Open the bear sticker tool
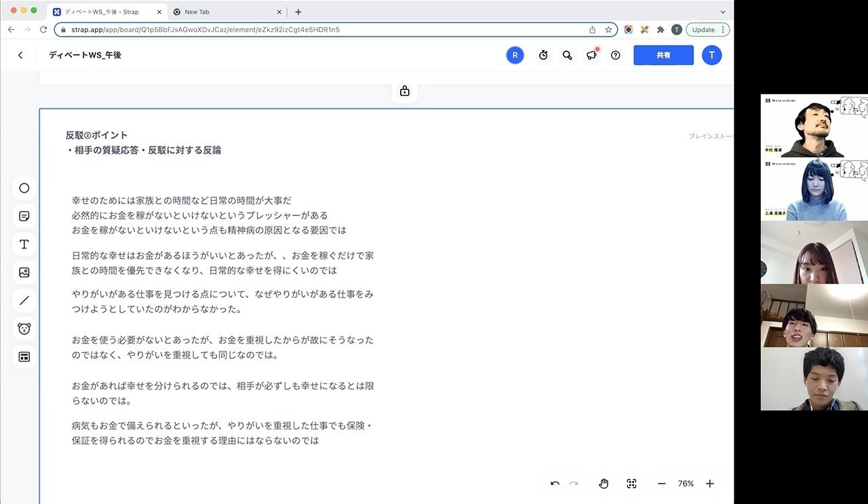Viewport: 868px width, 504px height. (x=24, y=328)
